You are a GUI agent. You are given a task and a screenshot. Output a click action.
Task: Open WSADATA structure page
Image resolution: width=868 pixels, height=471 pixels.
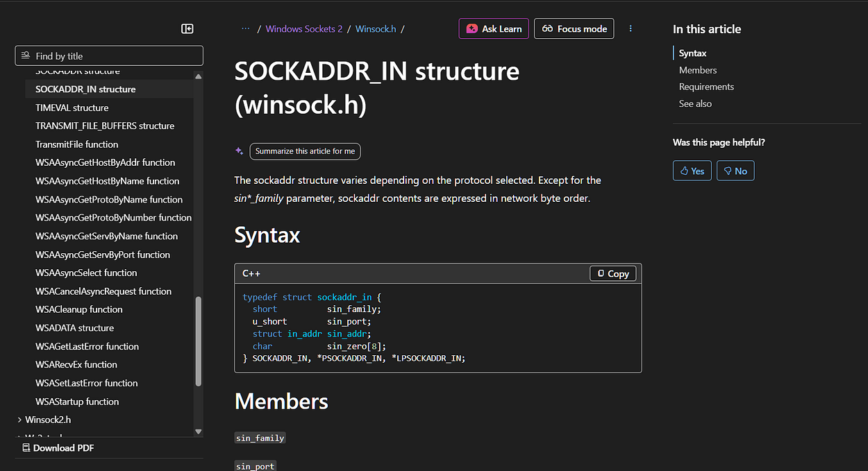point(75,327)
